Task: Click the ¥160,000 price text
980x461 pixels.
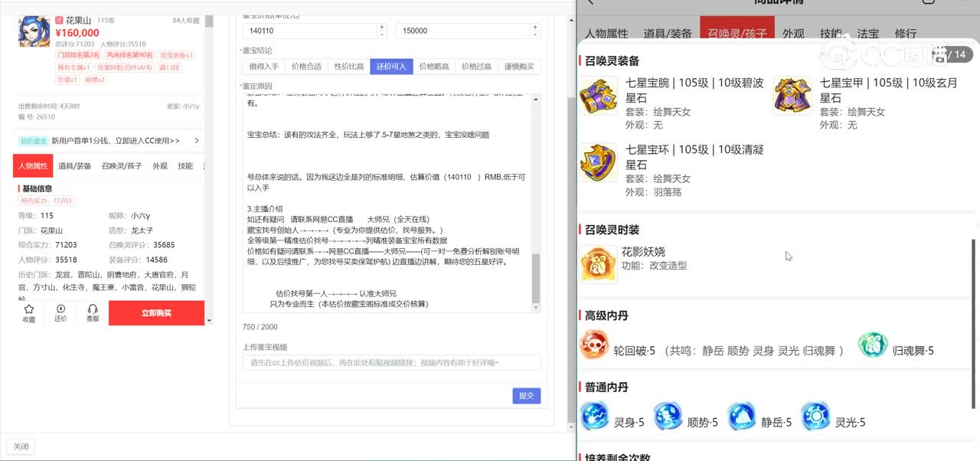Action: point(77,33)
